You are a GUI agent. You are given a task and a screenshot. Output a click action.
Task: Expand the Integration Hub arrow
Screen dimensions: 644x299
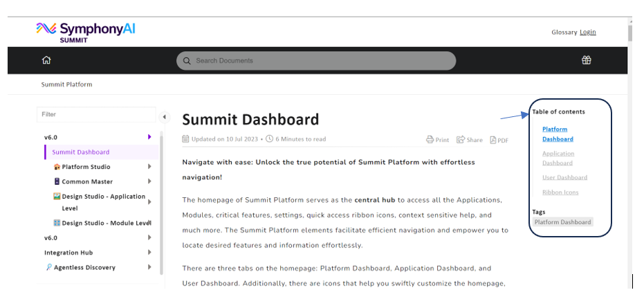(x=149, y=253)
